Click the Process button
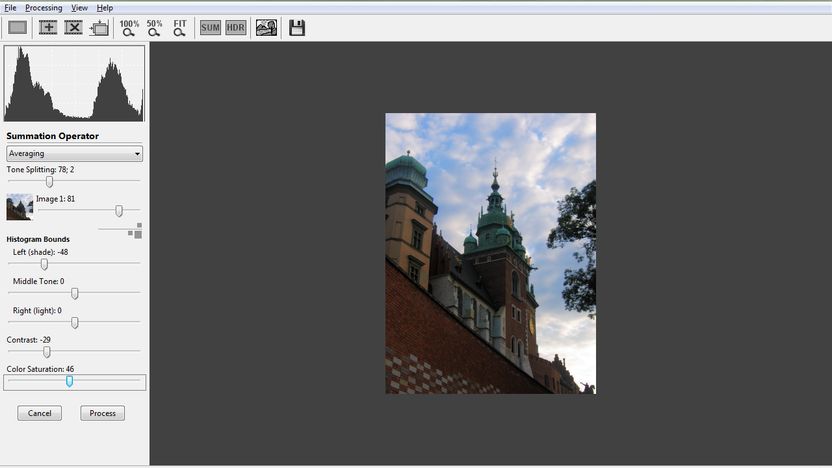832x468 pixels. (x=102, y=413)
